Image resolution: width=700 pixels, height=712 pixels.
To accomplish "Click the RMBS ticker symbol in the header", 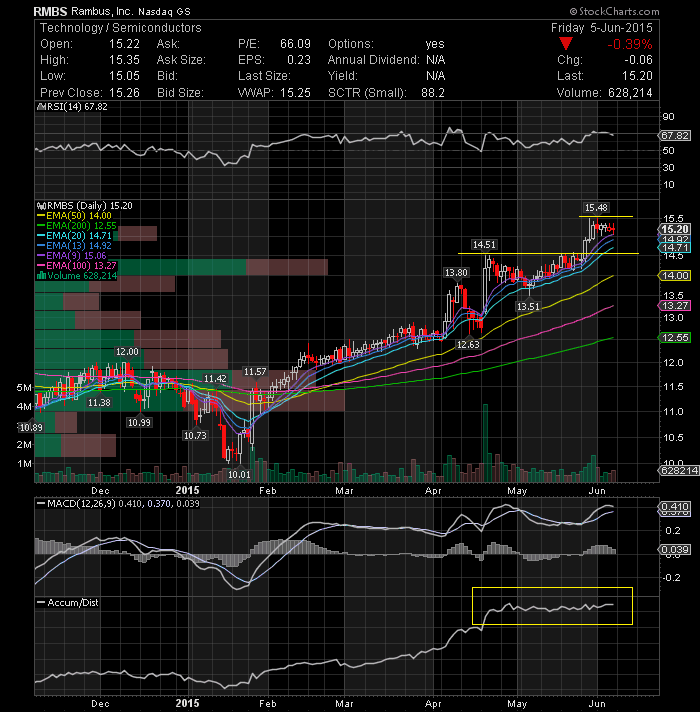I will (50, 11).
